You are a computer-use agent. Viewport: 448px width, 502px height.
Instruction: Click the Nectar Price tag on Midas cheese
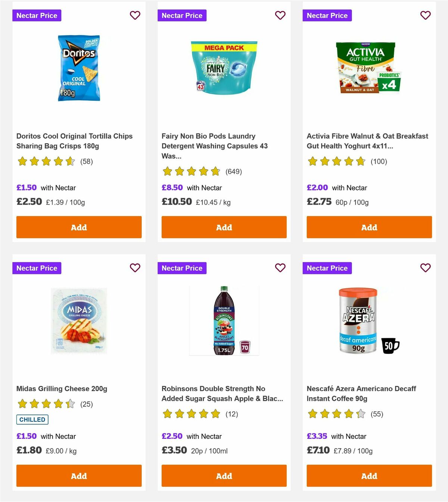[x=37, y=268]
